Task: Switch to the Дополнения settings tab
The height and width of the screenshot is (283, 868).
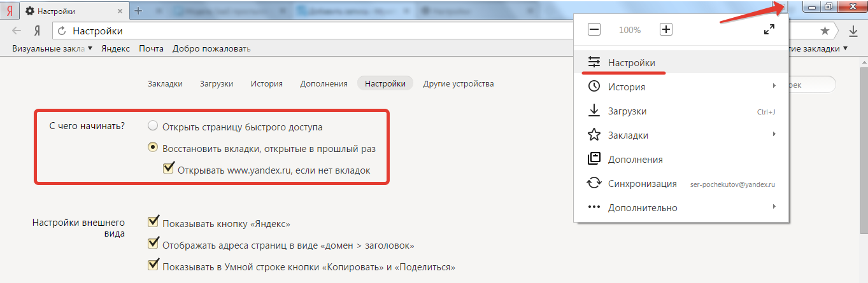Action: click(x=324, y=83)
